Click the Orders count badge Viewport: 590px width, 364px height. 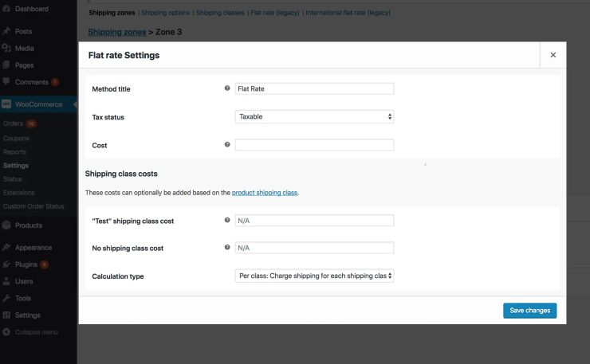pyautogui.click(x=31, y=123)
